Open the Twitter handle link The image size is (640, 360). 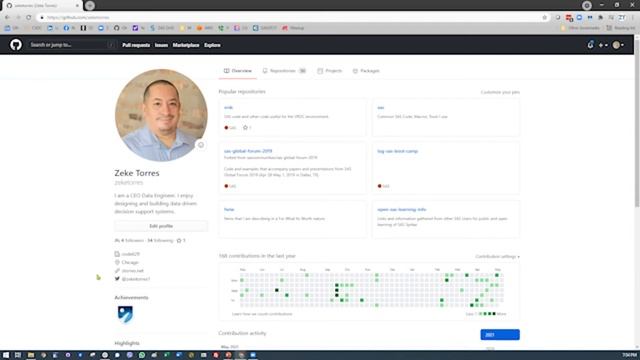[136, 279]
